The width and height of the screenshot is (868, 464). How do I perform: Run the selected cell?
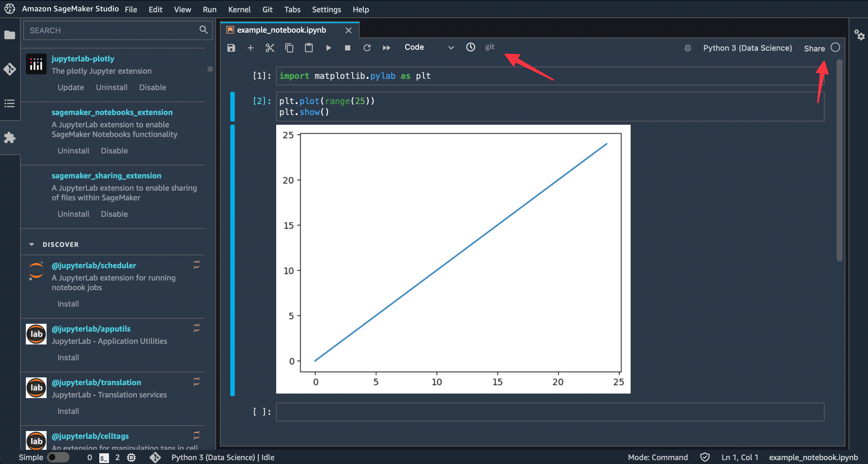coord(328,48)
